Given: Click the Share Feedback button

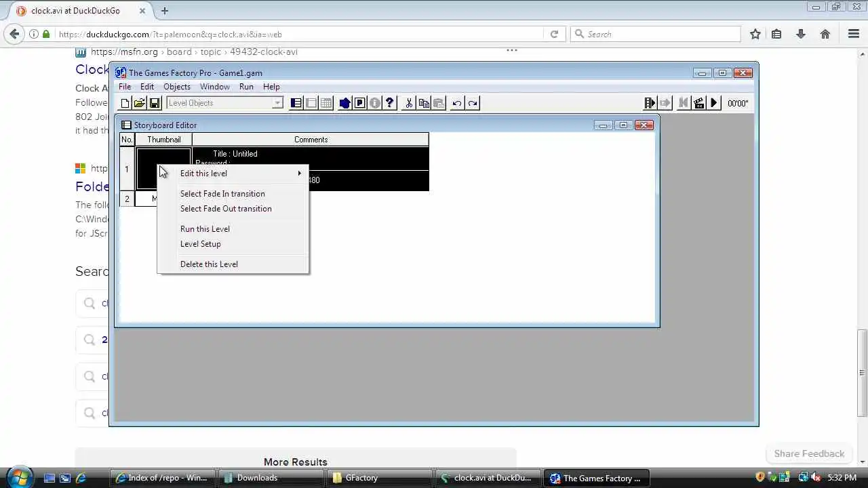Looking at the screenshot, I should click(x=809, y=453).
